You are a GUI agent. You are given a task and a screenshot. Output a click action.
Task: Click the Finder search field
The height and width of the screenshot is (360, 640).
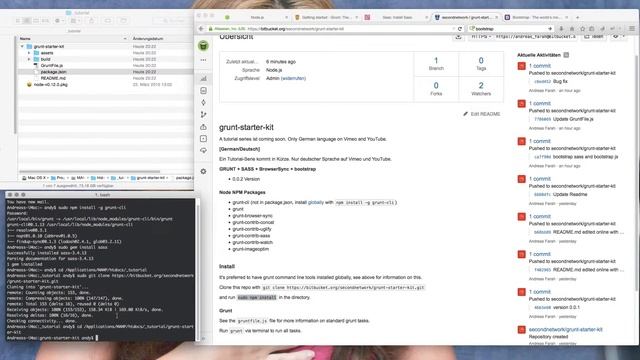[174, 20]
